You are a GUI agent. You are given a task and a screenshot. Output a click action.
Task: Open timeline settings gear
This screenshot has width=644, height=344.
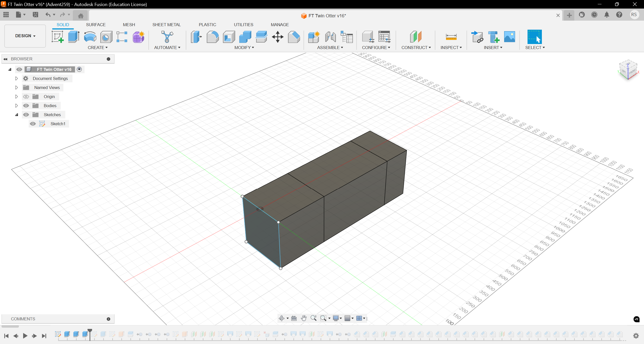tap(636, 335)
